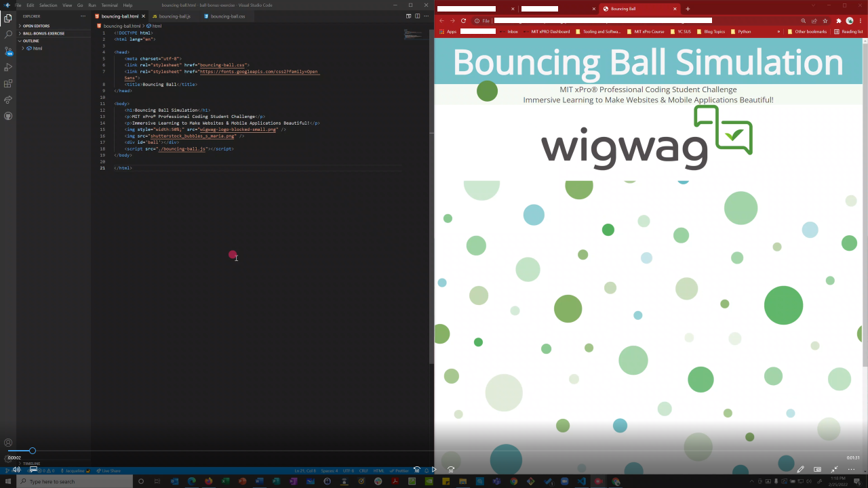The image size is (868, 488).
Task: Expand the TIMELINE section
Action: 54,464
